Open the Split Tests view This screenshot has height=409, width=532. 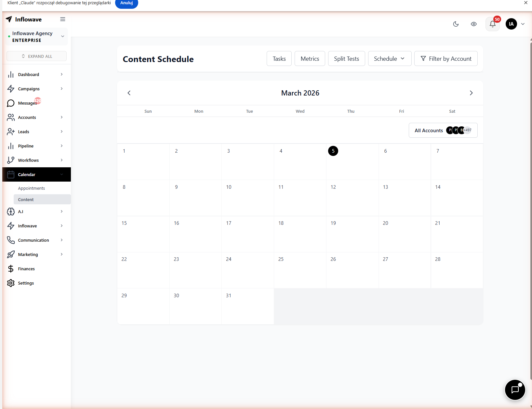pos(346,58)
